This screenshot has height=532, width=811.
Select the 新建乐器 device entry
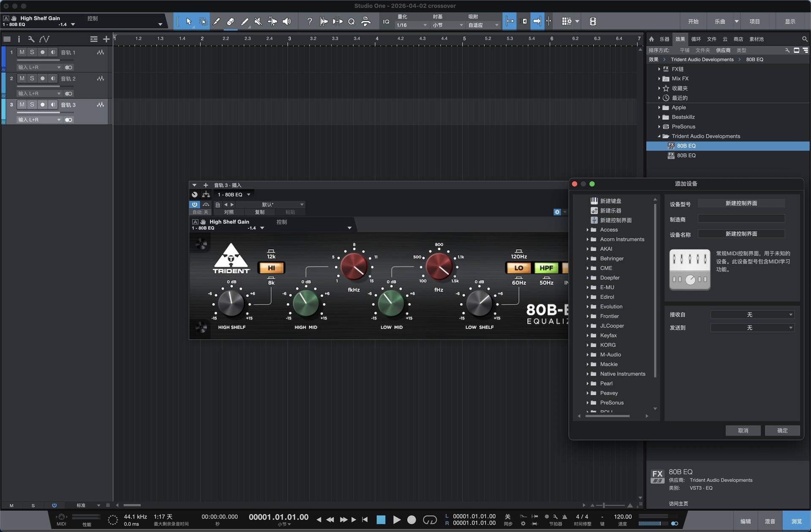pyautogui.click(x=610, y=211)
